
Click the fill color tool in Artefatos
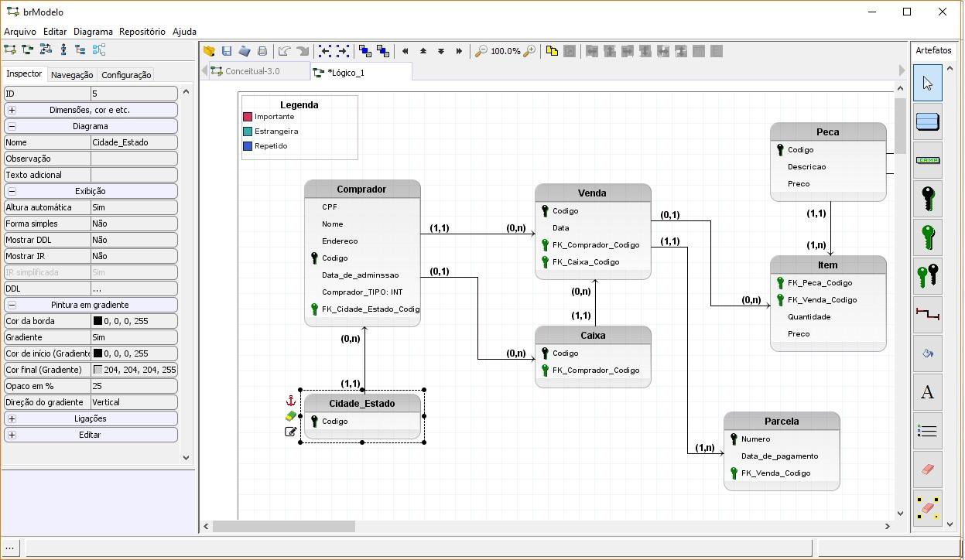click(x=927, y=353)
